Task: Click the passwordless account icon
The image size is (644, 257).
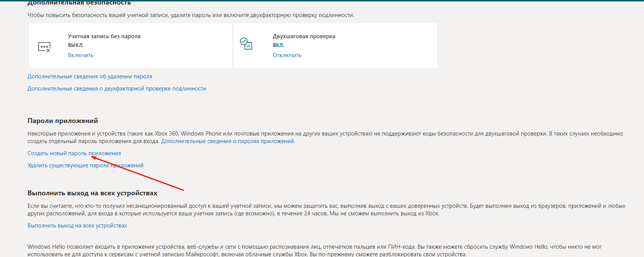Action: [44, 47]
